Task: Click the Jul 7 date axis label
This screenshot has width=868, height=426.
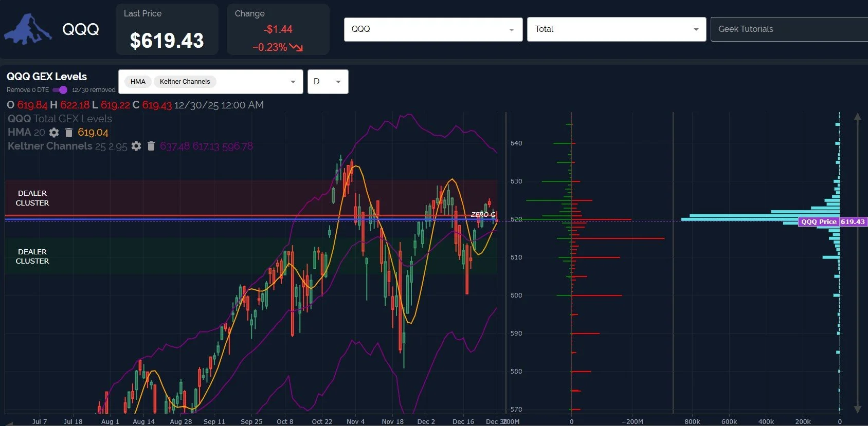Action: click(40, 421)
